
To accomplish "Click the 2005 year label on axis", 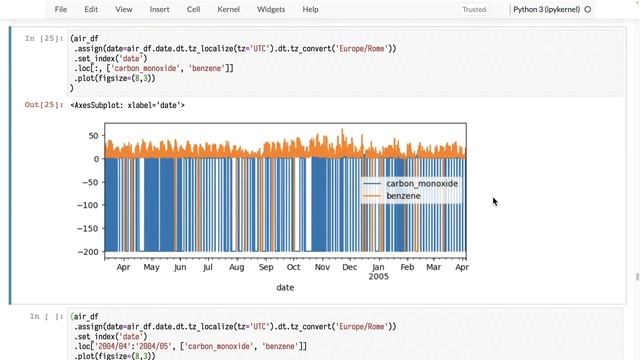I will coord(378,276).
